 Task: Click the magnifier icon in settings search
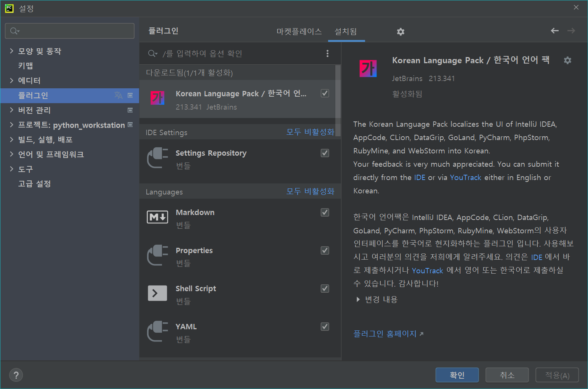(x=14, y=31)
